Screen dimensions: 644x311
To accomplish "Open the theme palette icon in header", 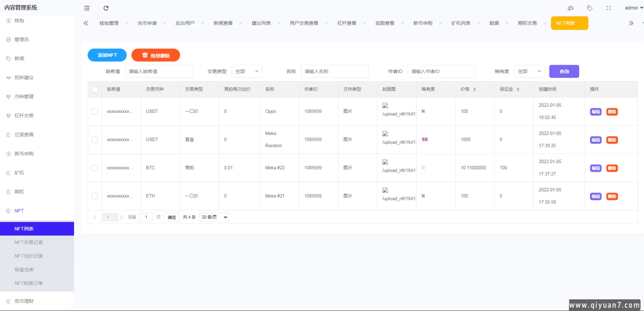I will click(x=571, y=8).
